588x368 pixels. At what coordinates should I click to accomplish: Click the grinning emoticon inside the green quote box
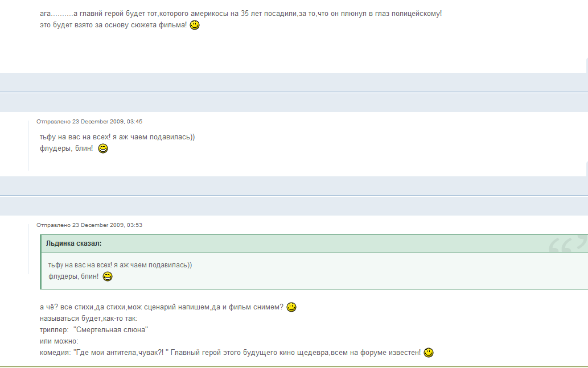pos(108,276)
